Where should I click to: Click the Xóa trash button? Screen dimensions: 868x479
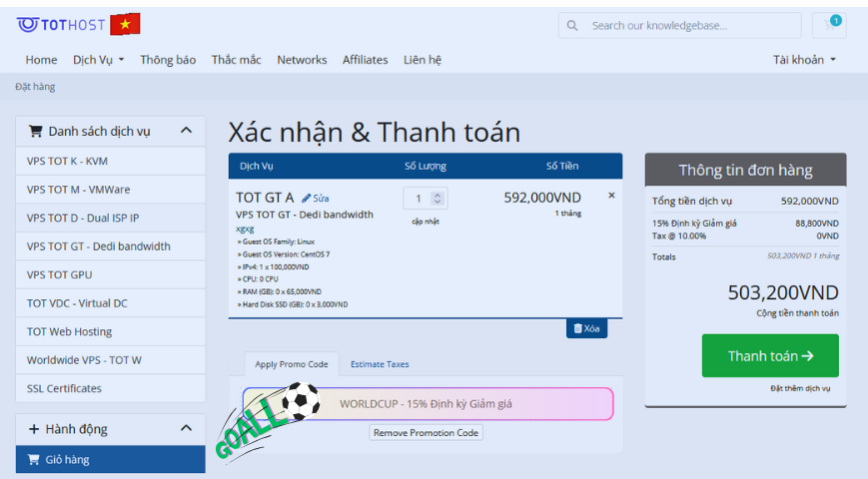coord(586,328)
